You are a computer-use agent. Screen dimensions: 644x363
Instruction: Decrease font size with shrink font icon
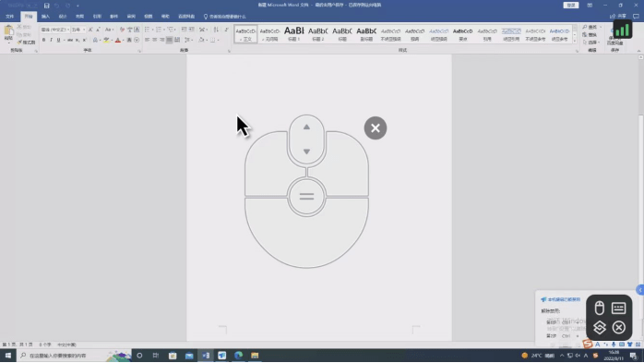(x=98, y=30)
